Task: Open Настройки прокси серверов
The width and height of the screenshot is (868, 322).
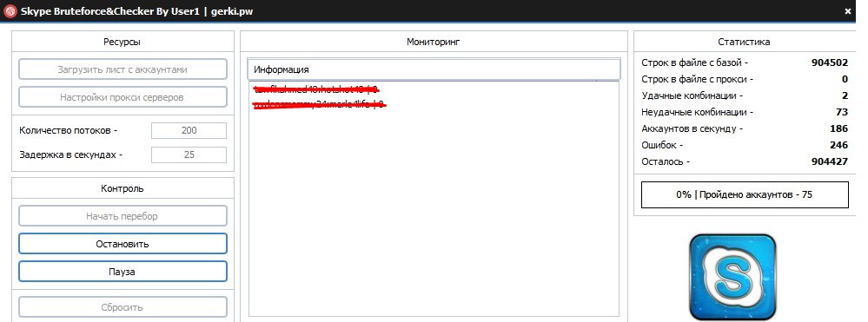Action: [x=123, y=97]
